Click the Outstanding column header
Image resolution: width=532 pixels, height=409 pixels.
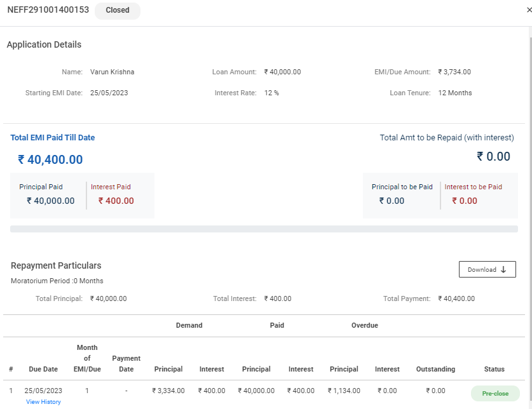tap(435, 369)
